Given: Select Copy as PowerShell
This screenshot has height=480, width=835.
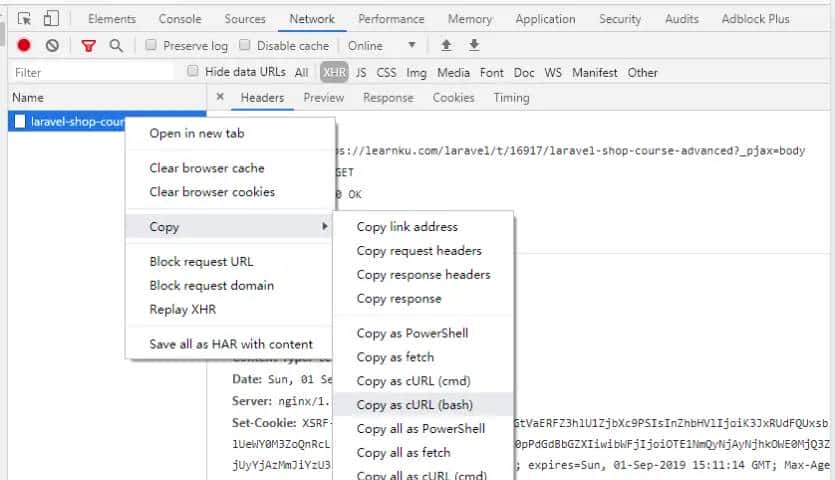Looking at the screenshot, I should 423,333.
